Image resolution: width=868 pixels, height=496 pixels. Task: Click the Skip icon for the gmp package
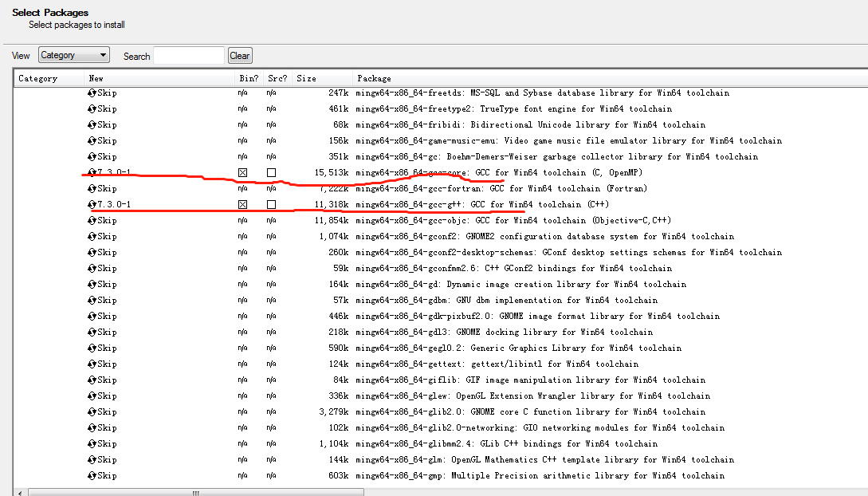pyautogui.click(x=91, y=475)
